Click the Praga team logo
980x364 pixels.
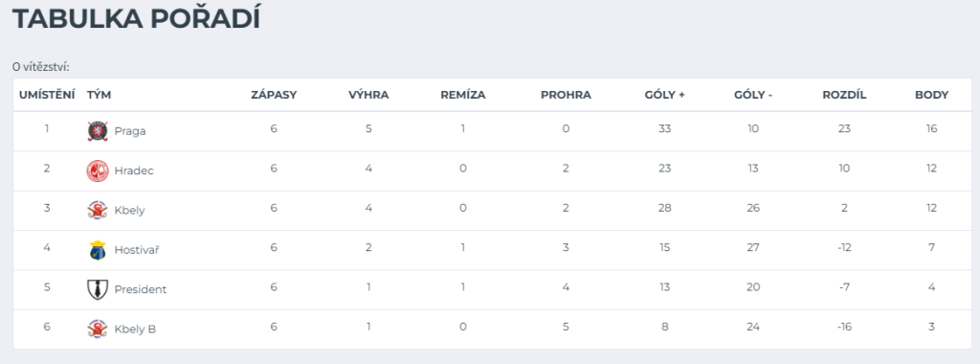coord(98,130)
